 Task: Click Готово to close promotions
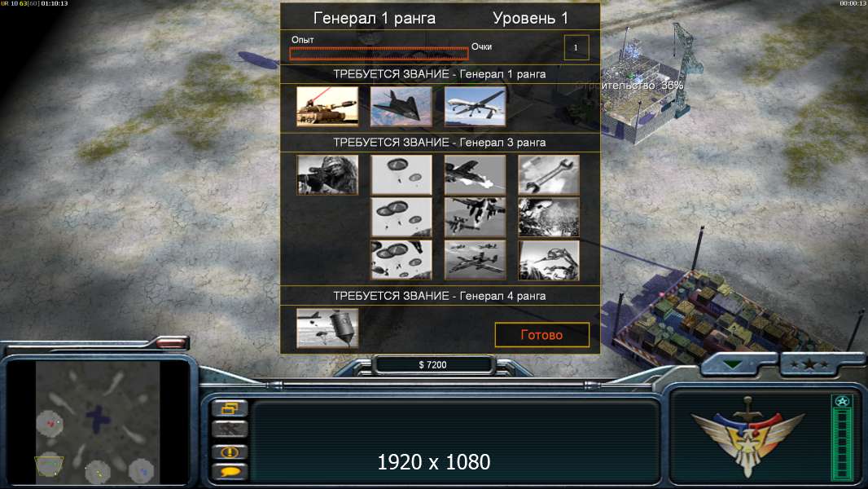(x=542, y=334)
